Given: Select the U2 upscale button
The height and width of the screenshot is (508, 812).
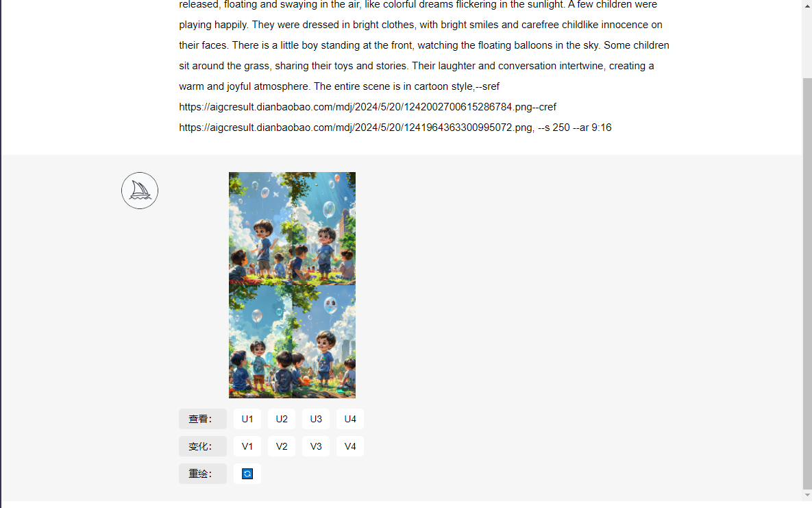Looking at the screenshot, I should coord(281,419).
